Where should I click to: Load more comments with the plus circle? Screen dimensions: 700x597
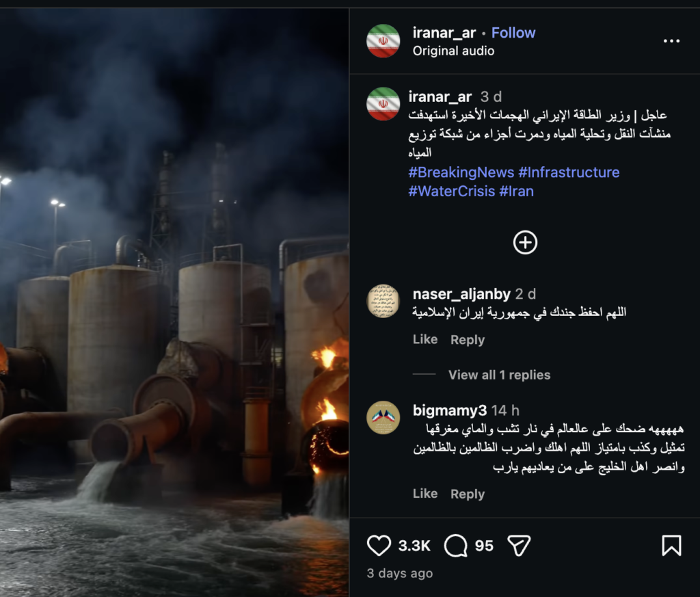point(525,243)
